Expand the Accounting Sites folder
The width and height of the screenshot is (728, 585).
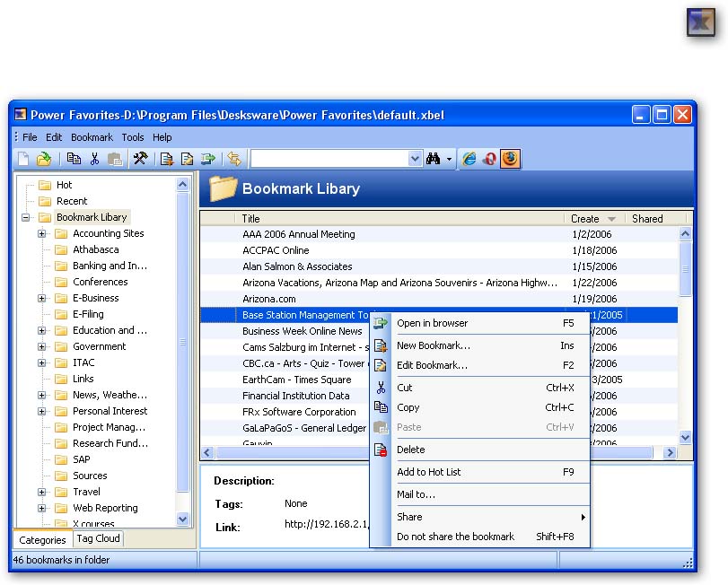[42, 233]
